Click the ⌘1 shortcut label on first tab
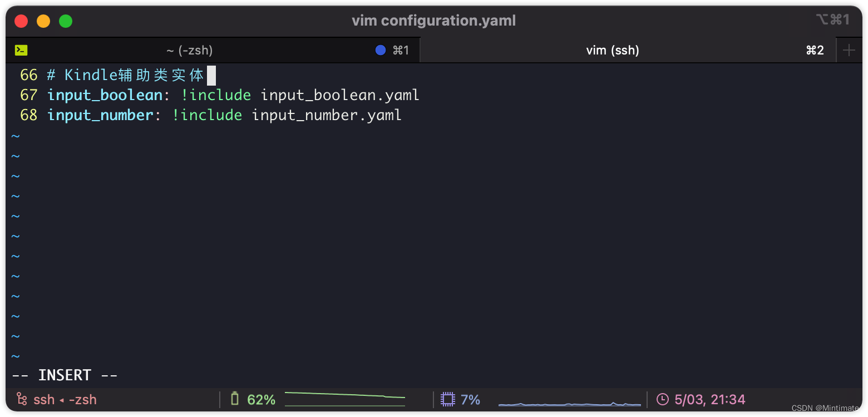 click(401, 50)
